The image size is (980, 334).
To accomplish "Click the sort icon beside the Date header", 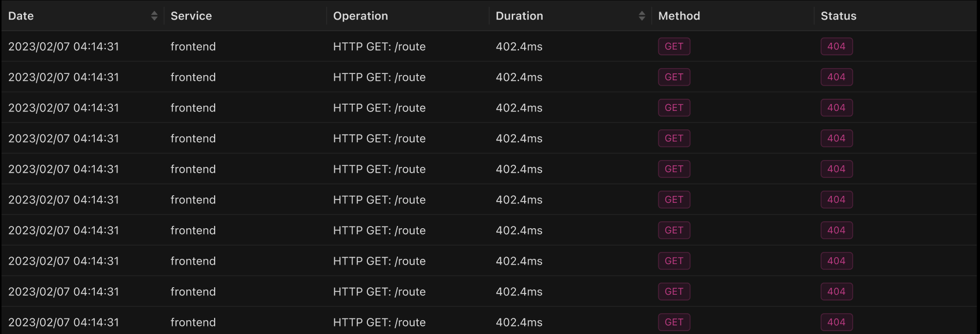I will pos(154,16).
